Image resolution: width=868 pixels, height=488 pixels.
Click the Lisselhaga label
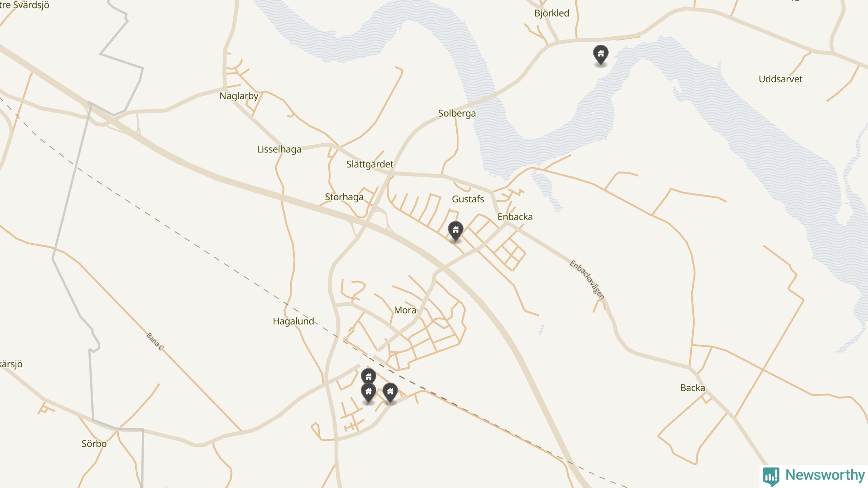pos(279,149)
